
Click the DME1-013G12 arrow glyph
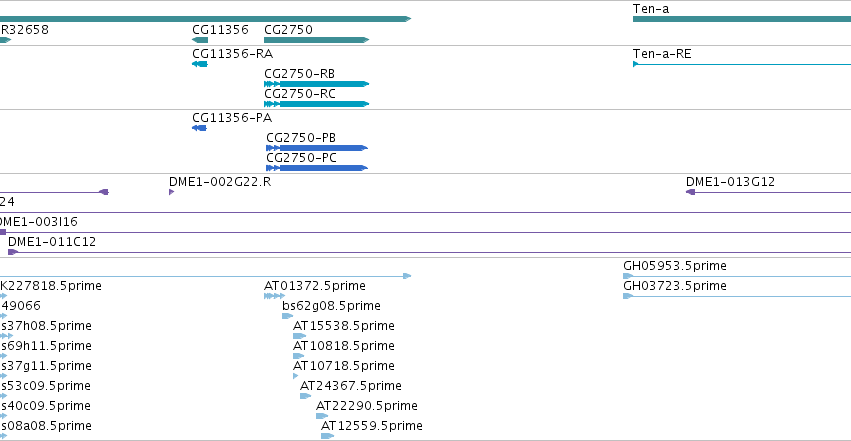pos(690,192)
